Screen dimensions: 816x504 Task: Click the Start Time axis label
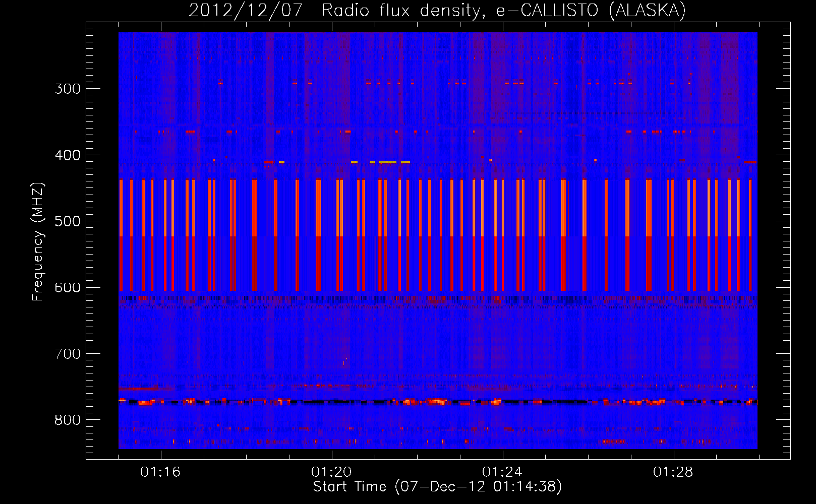point(437,487)
